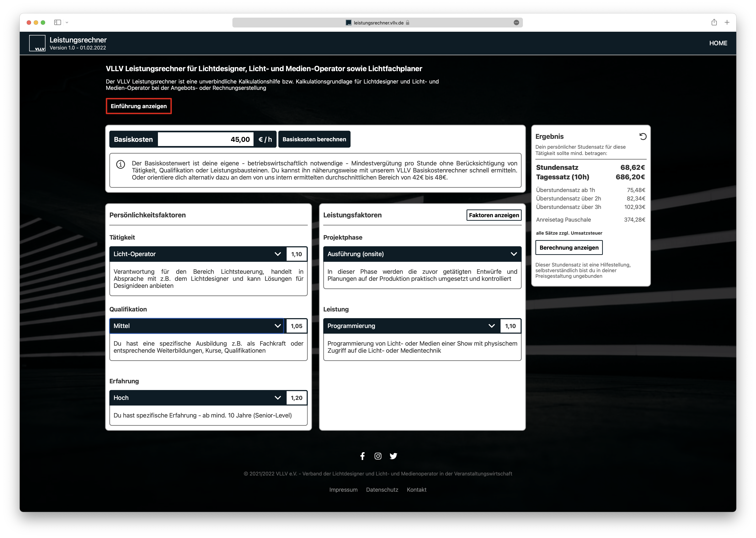Image resolution: width=756 pixels, height=538 pixels.
Task: Click the copyright line in footer
Action: coord(378,474)
